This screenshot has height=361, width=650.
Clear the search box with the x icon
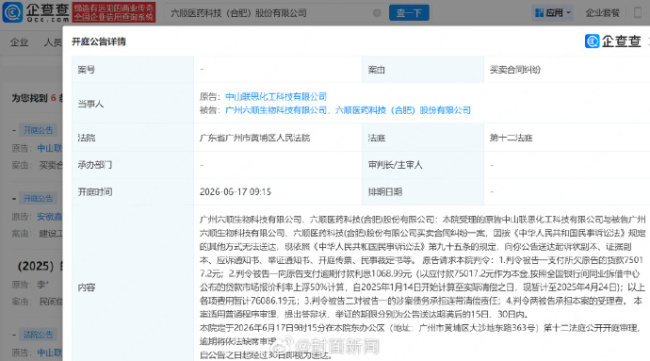click(377, 13)
